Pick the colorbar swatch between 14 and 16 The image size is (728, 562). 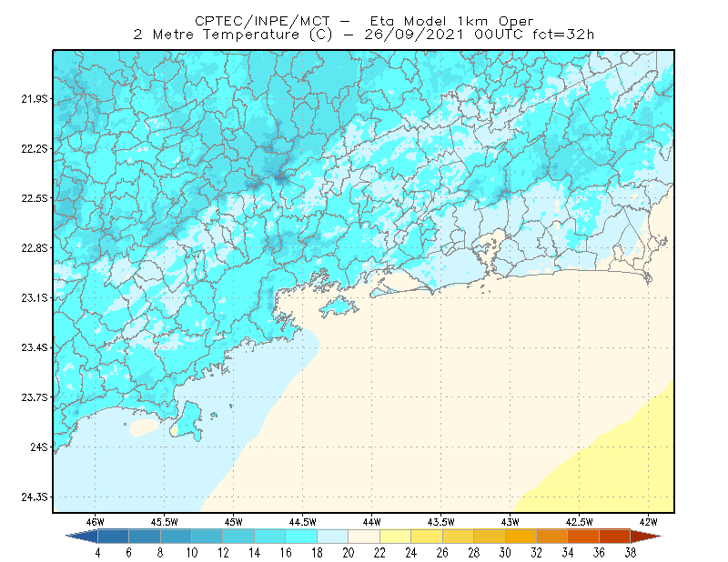click(x=269, y=537)
